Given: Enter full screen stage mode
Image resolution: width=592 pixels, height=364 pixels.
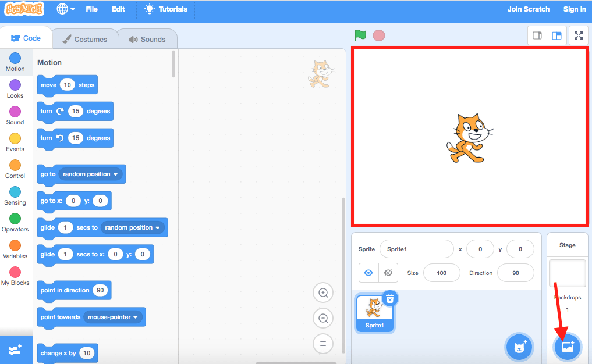Looking at the screenshot, I should point(579,35).
